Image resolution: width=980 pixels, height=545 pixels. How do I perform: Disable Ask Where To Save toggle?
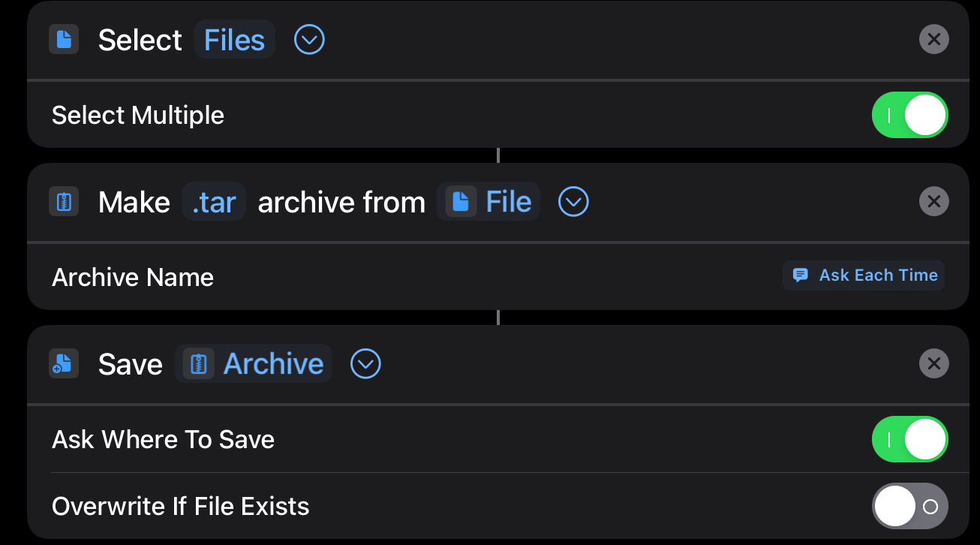[909, 440]
